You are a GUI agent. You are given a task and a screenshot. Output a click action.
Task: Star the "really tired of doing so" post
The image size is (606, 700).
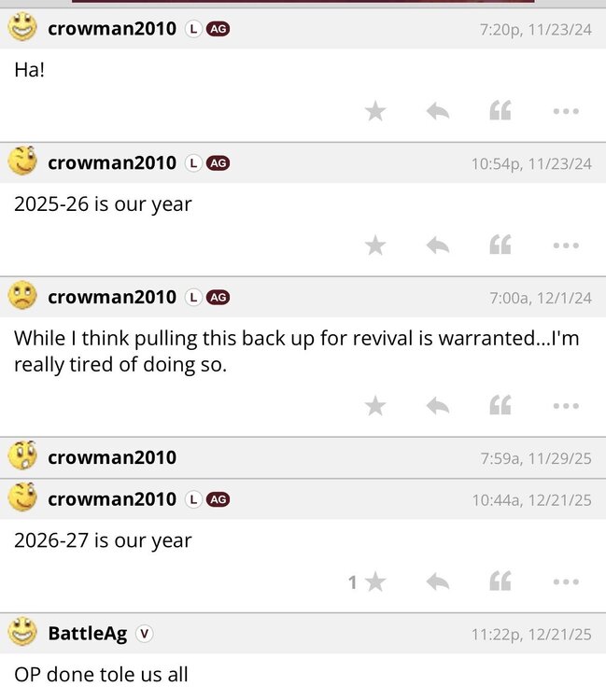pos(375,406)
